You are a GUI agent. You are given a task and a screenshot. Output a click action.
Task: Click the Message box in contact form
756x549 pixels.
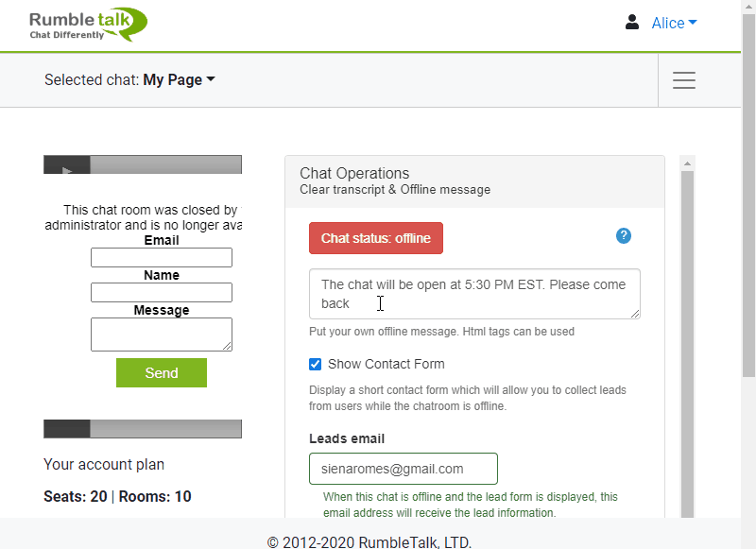tap(162, 334)
